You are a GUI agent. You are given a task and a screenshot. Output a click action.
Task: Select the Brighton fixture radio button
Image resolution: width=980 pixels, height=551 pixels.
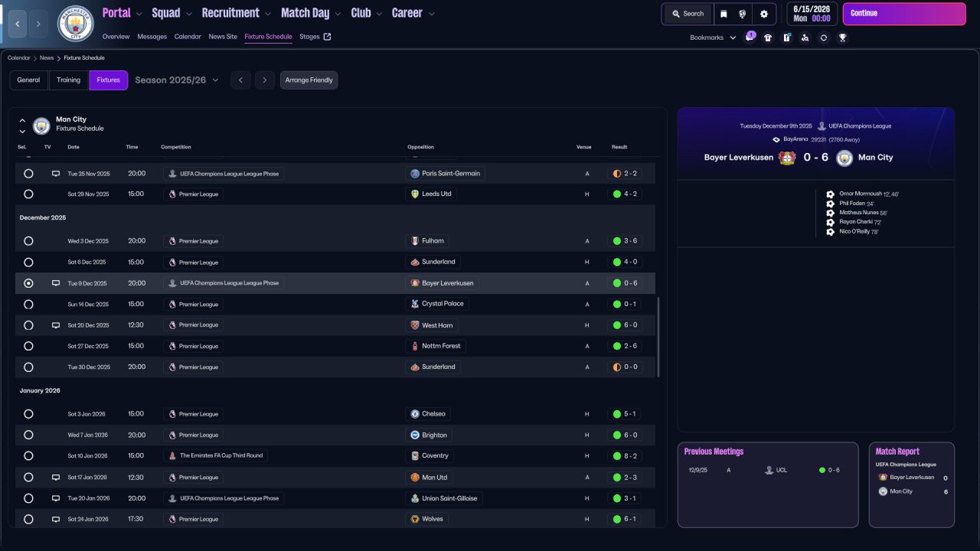pos(28,435)
